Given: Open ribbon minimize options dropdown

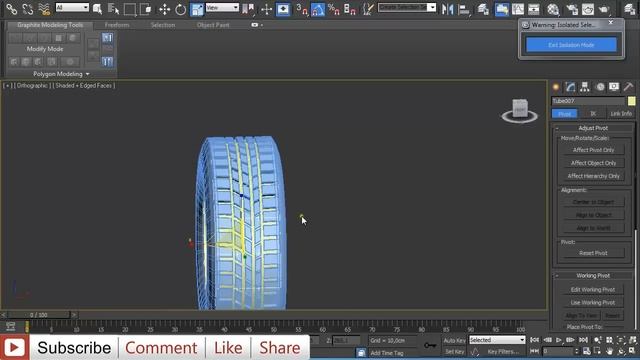Looking at the screenshot, I should pyautogui.click(x=262, y=25).
